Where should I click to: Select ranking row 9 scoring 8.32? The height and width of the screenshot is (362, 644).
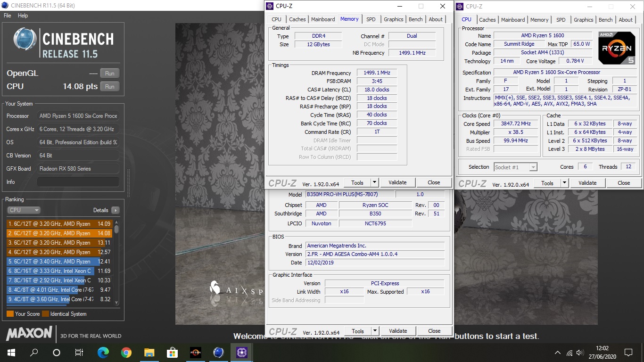tap(59, 299)
